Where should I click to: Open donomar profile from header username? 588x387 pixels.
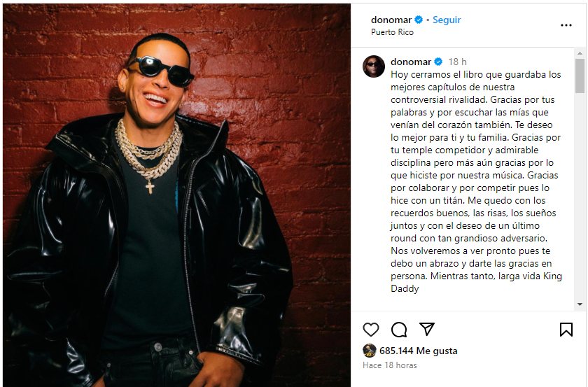[x=391, y=20]
